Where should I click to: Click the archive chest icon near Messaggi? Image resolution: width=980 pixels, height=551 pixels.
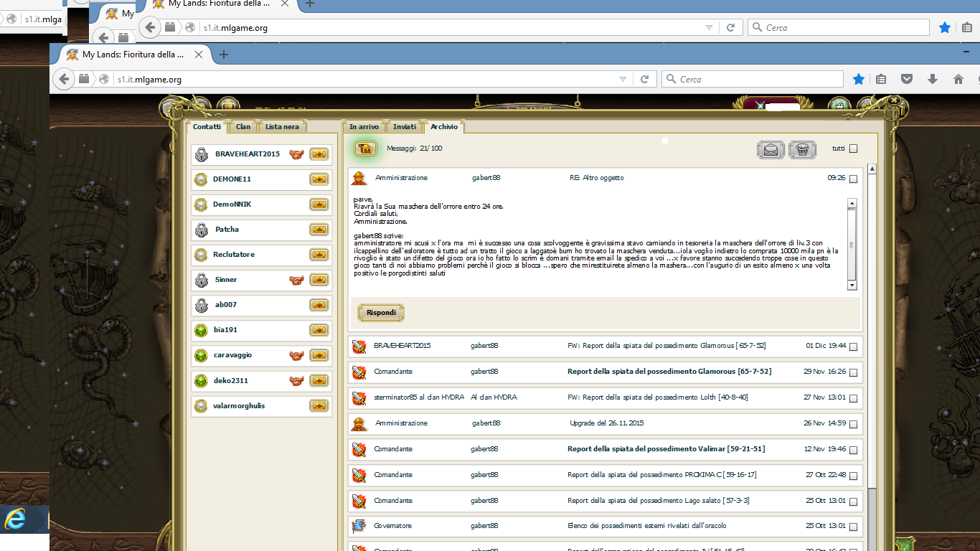click(365, 149)
